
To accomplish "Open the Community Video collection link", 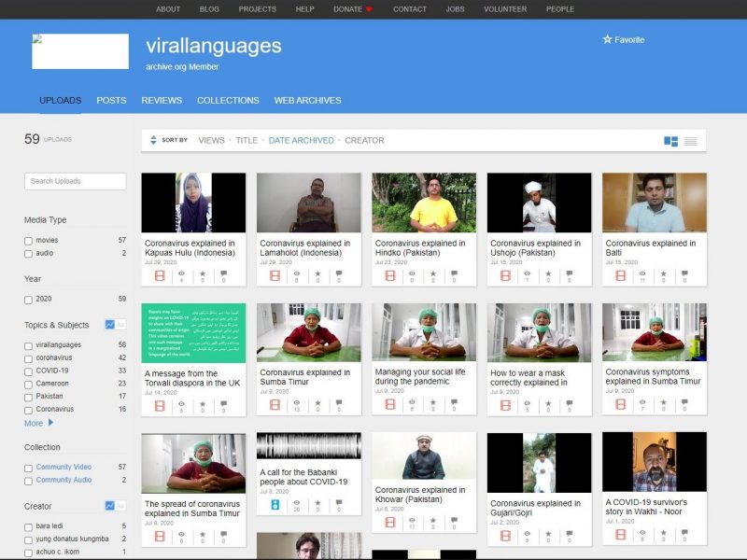I will click(63, 467).
